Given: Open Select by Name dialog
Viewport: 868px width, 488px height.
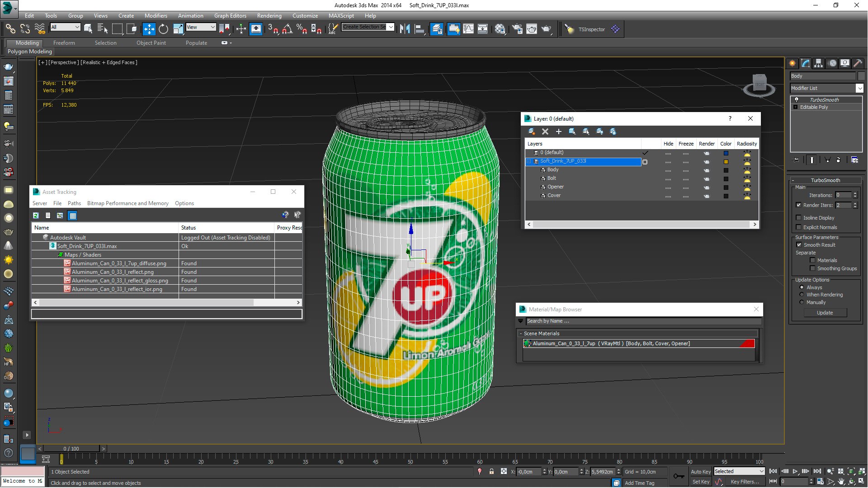Looking at the screenshot, I should coord(103,29).
